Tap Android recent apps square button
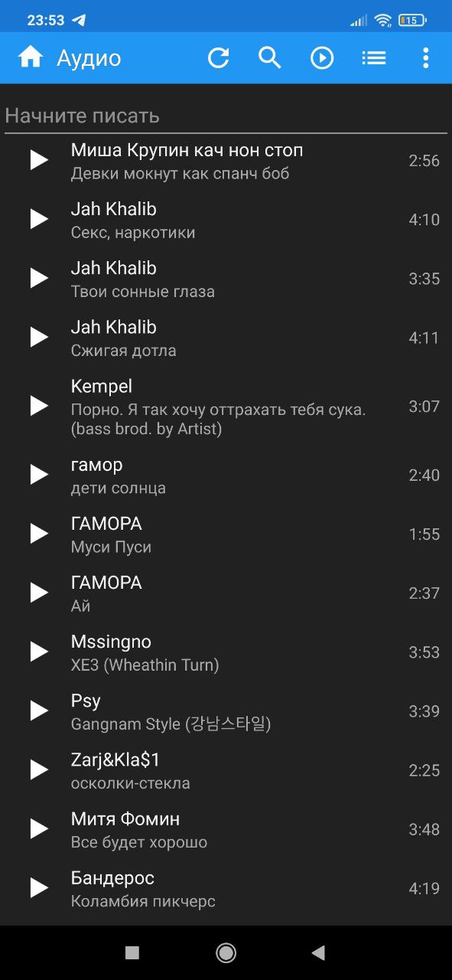Screen dimensions: 452x980 132,952
